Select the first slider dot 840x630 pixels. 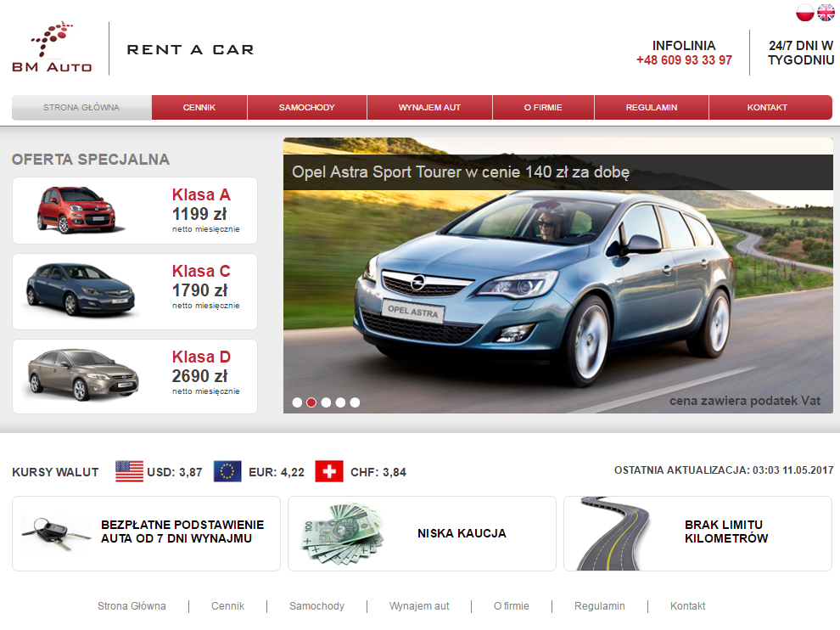(x=297, y=402)
